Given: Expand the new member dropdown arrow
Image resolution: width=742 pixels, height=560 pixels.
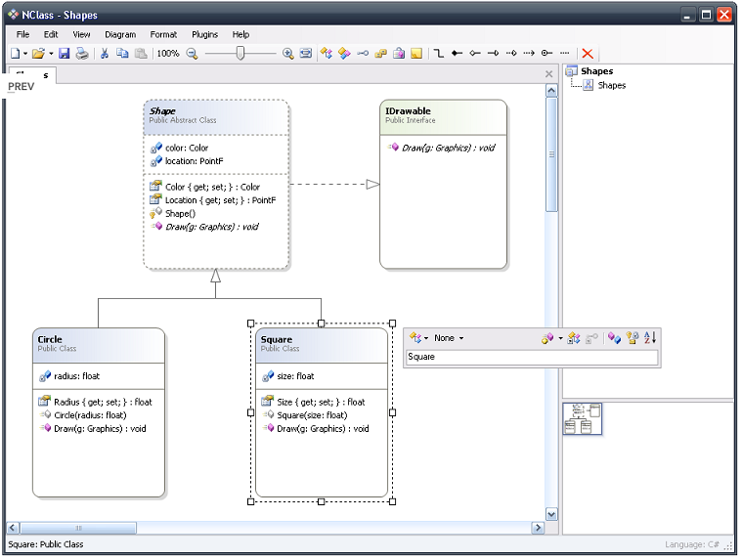Looking at the screenshot, I should click(560, 339).
